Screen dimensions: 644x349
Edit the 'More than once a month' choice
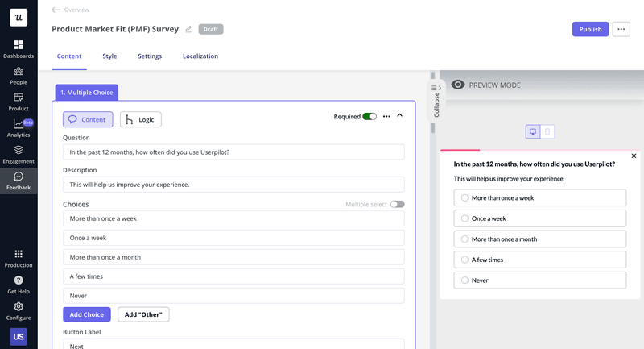pos(233,257)
